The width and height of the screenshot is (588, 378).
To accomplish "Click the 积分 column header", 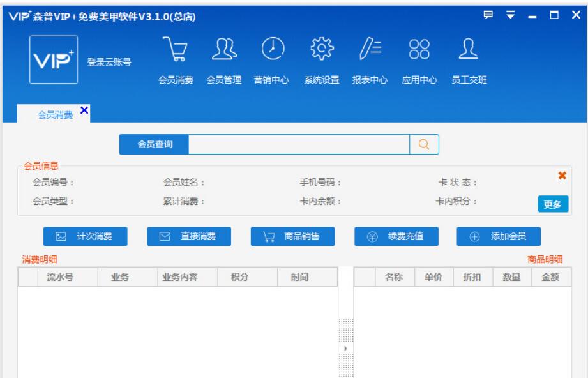I will pos(248,277).
